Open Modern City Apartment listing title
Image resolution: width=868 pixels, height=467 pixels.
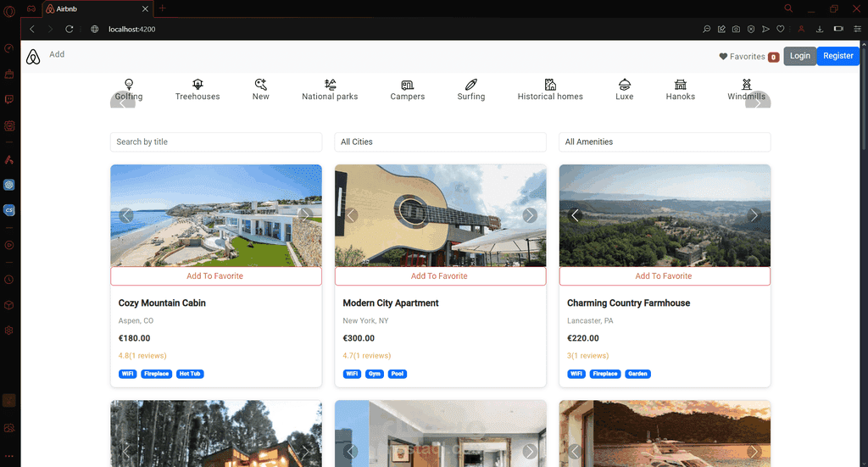[391, 303]
